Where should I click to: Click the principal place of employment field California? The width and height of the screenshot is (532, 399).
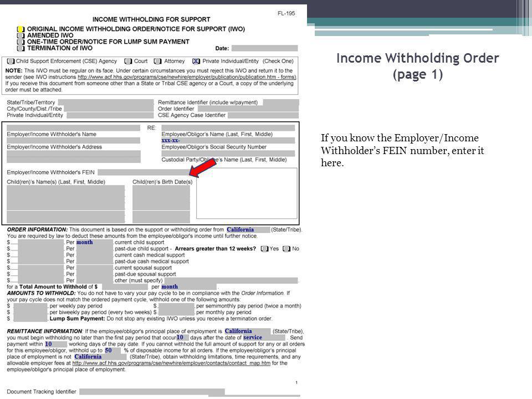click(x=247, y=331)
